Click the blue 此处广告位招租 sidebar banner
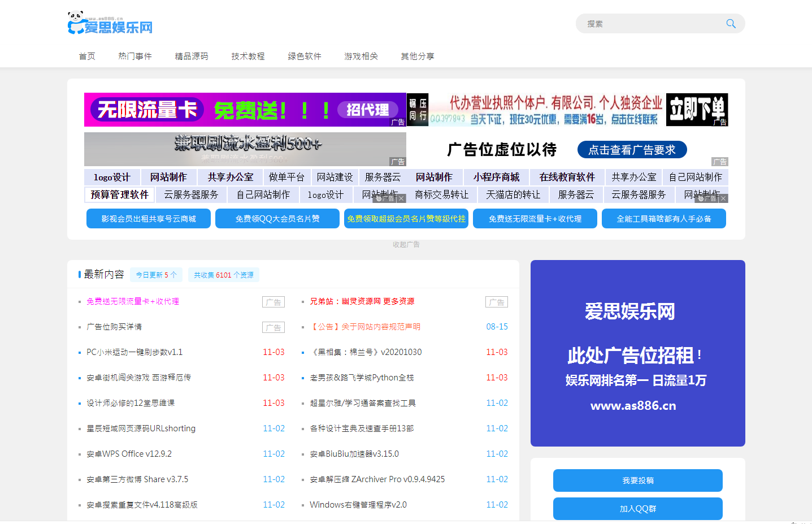812x524 pixels. point(637,353)
